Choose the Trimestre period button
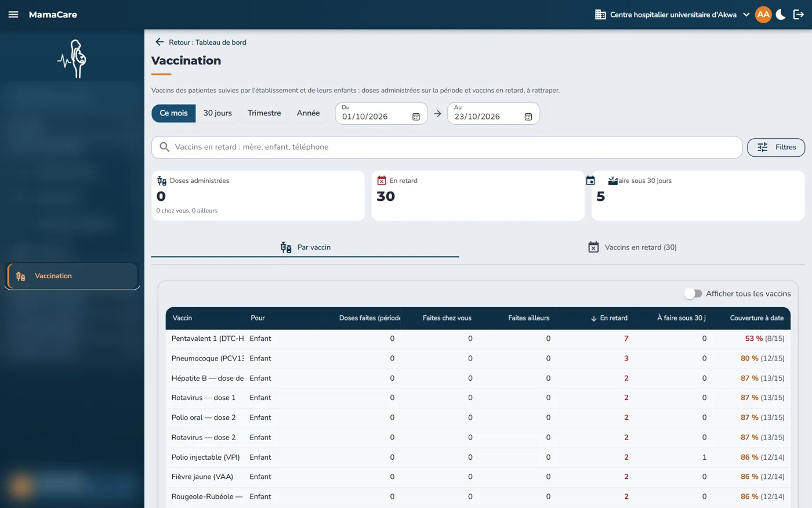Screen dimensions: 812x508 tap(264, 113)
